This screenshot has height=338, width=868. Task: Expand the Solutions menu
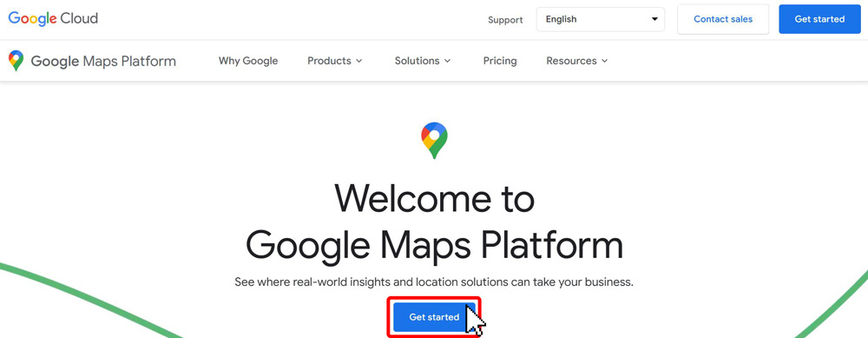pos(423,61)
